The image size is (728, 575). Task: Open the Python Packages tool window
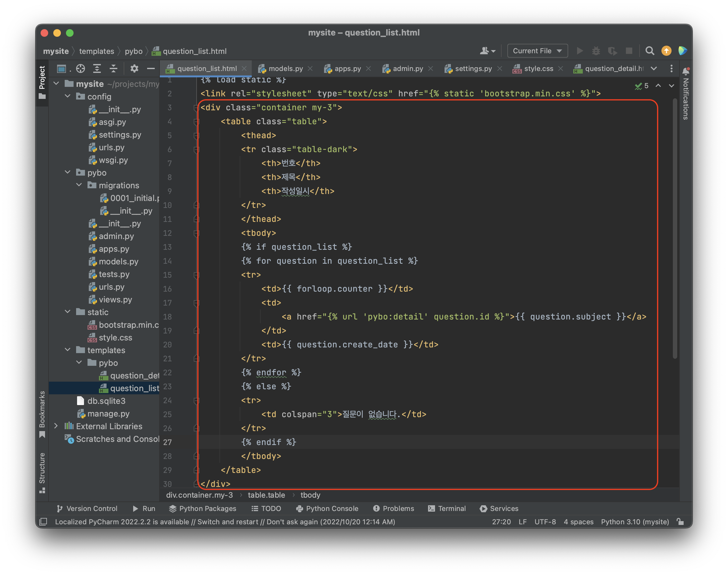coord(203,508)
